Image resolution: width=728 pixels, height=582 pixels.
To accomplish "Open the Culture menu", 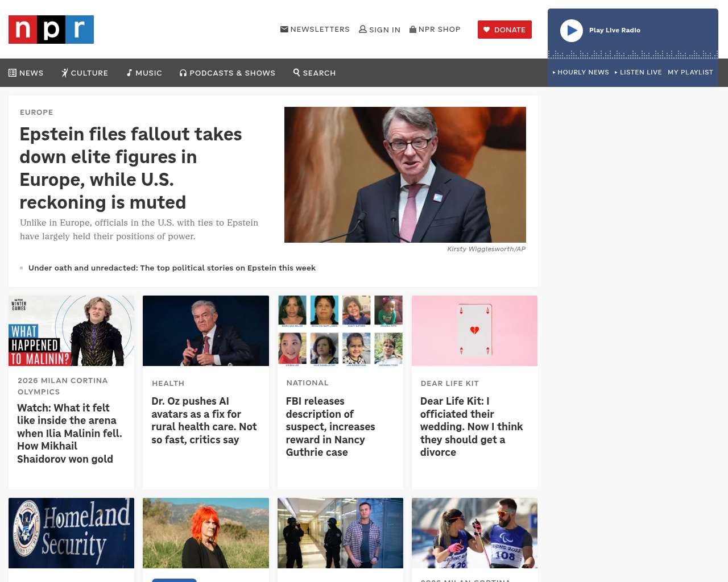I will [85, 73].
